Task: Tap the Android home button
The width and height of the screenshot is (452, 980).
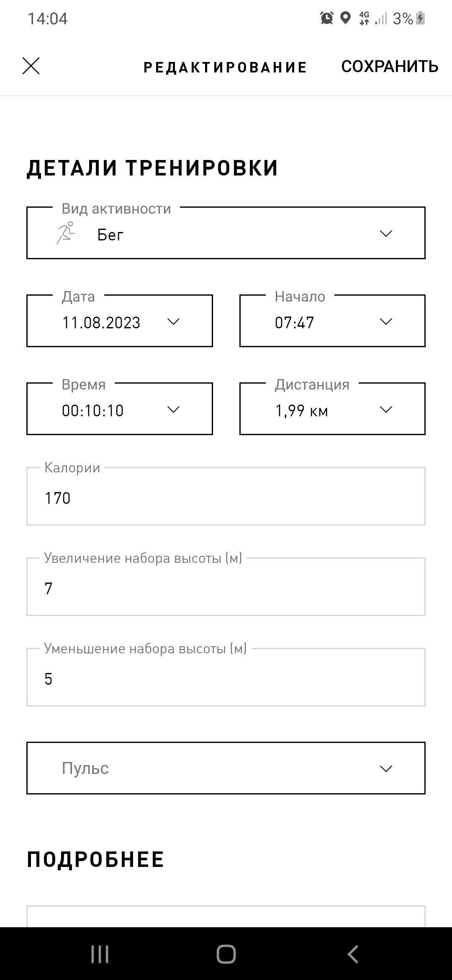Action: click(x=226, y=954)
